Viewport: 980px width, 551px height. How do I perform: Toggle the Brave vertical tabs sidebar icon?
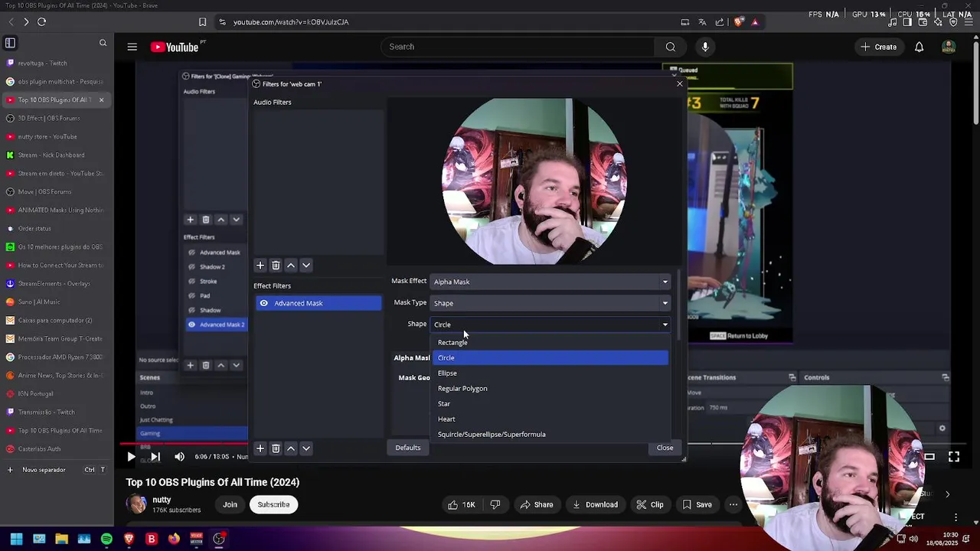[x=10, y=43]
